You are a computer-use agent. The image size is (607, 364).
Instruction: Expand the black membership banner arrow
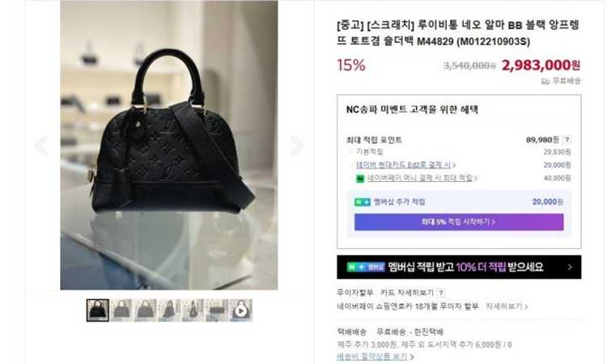coord(570,267)
